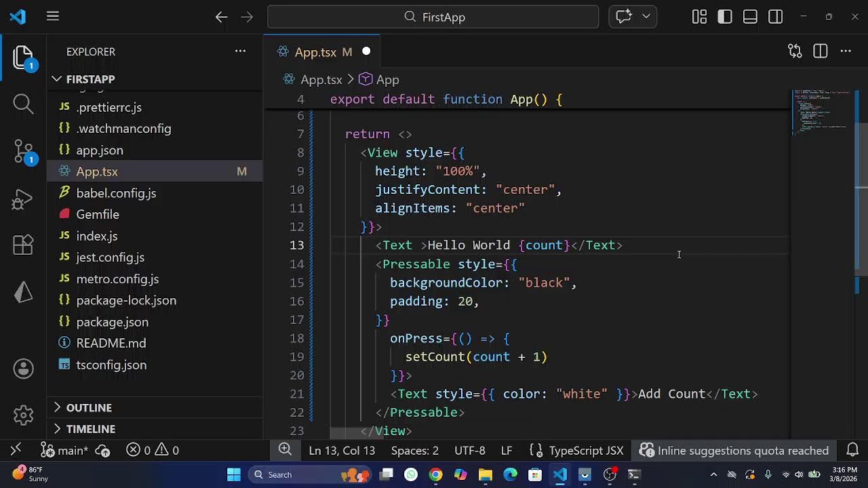Open the Explorer view in activity bar
Image resolution: width=868 pixels, height=488 pixels.
23,59
